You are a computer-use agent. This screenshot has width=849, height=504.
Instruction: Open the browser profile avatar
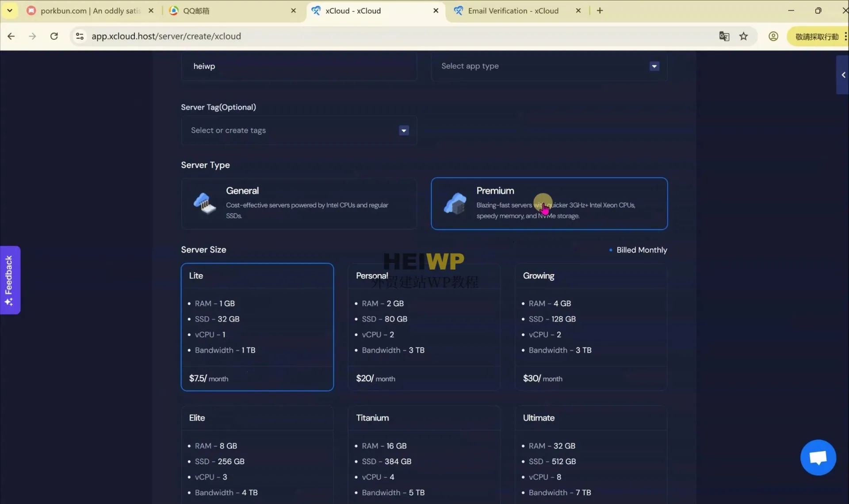pyautogui.click(x=773, y=36)
